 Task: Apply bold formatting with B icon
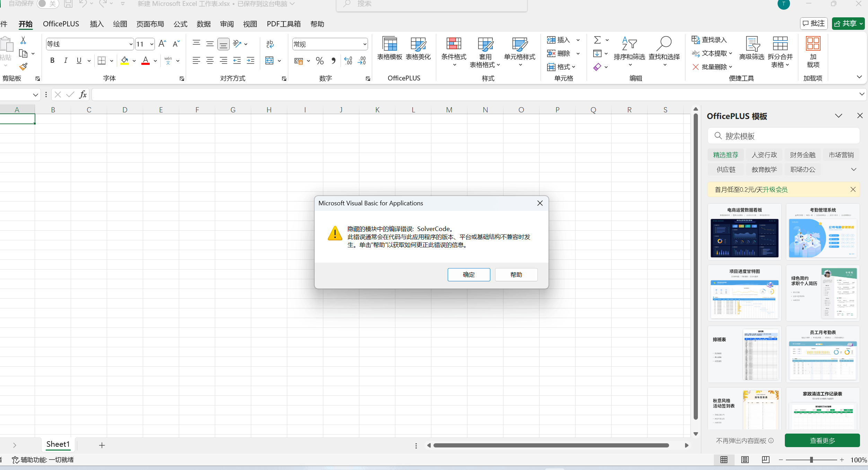coord(52,61)
